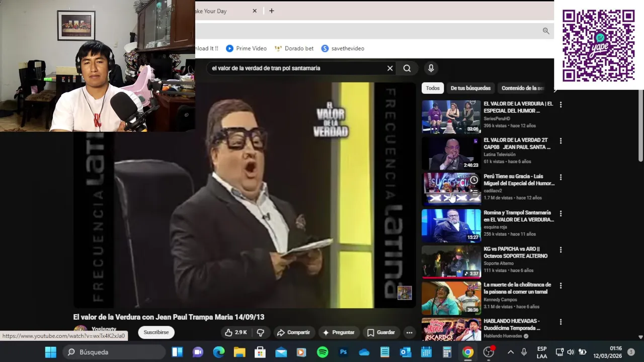The image size is (644, 362).
Task: Switch to Google Chrome on taskbar
Action: [468, 352]
